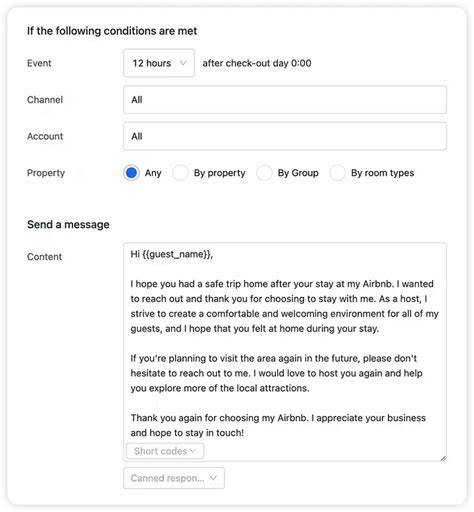474x512 pixels.
Task: Click the last line 'hope to stay in touch!'
Action: pos(196,433)
